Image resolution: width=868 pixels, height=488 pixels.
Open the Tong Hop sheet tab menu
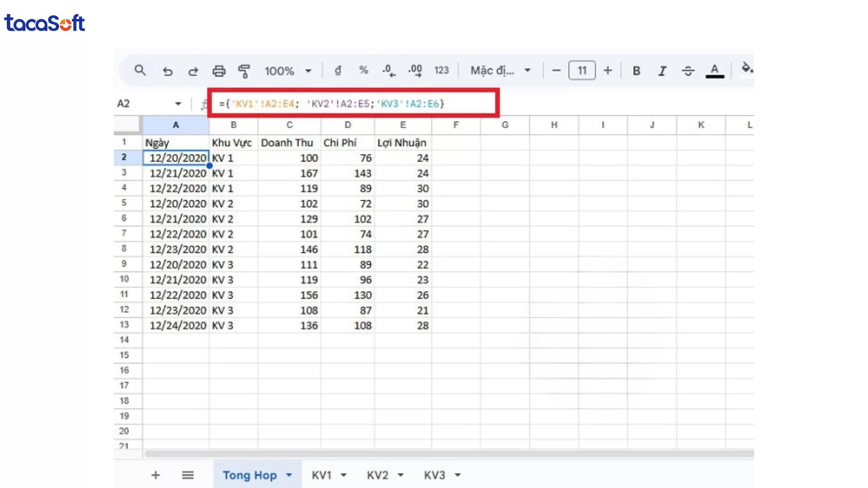pos(289,475)
